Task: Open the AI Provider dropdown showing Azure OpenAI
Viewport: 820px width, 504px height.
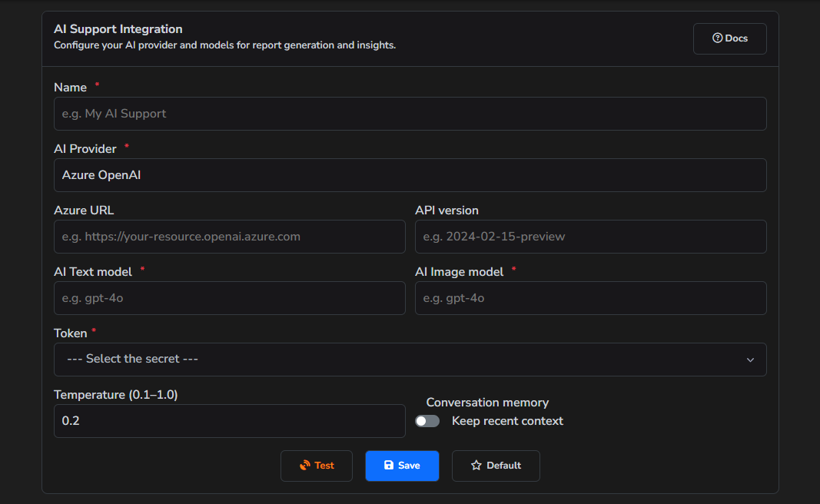Action: (x=410, y=175)
